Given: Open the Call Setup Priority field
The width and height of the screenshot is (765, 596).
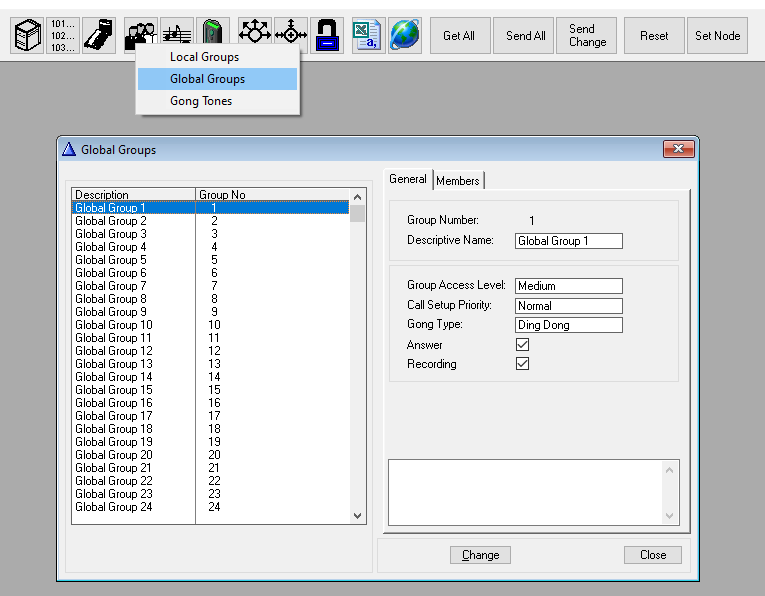Looking at the screenshot, I should tap(568, 306).
